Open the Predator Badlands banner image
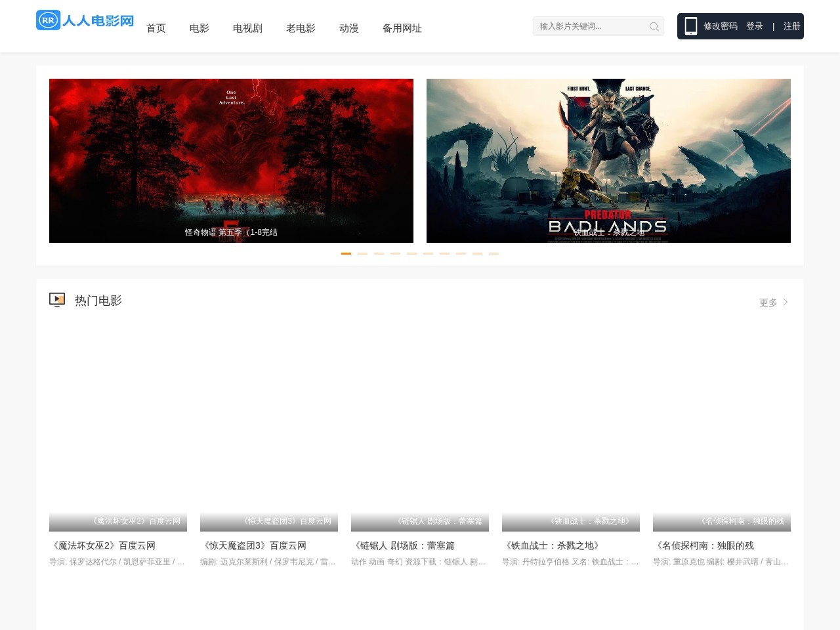The image size is (840, 630). click(608, 161)
